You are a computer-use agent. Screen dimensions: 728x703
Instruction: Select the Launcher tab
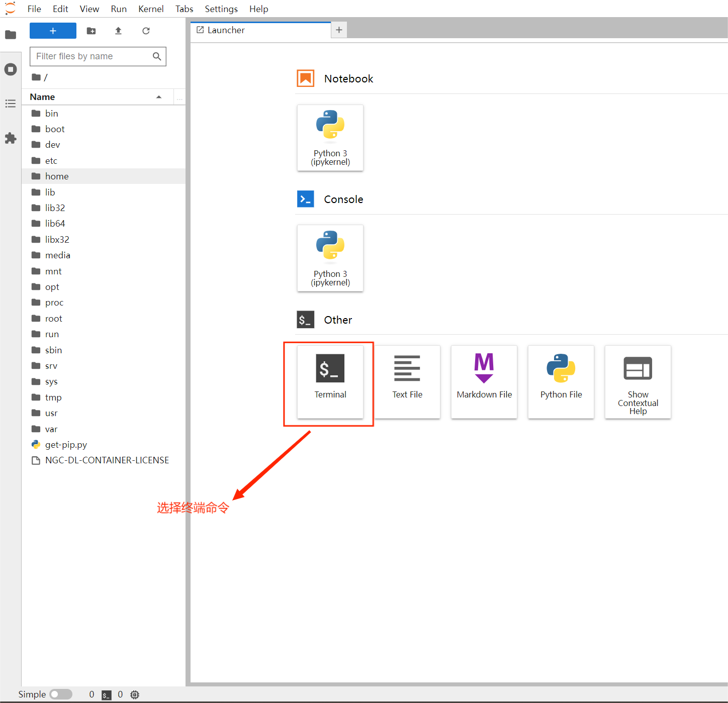coord(260,30)
